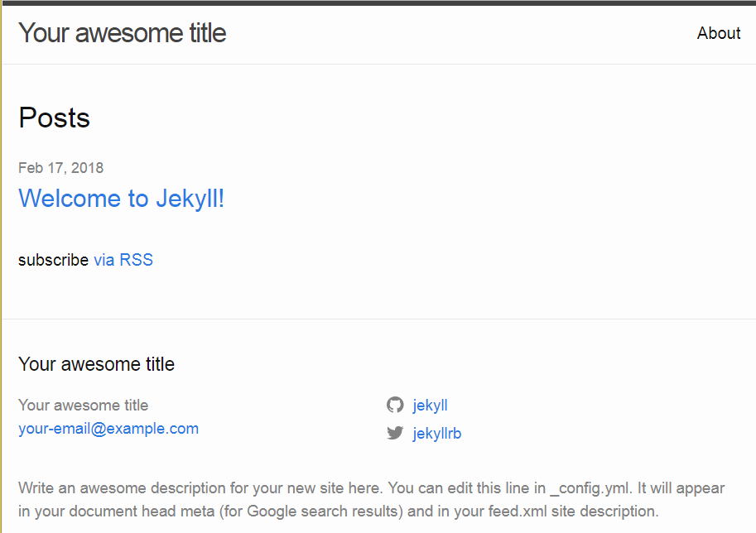This screenshot has width=756, height=533.
Task: Open the About page from navigation
Action: click(719, 33)
